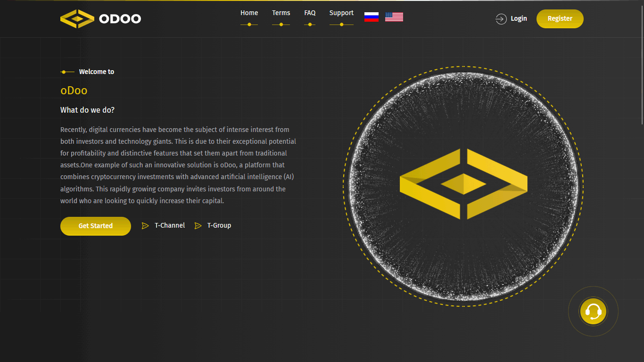Open the Home navigation item
This screenshot has height=362, width=644.
(249, 13)
